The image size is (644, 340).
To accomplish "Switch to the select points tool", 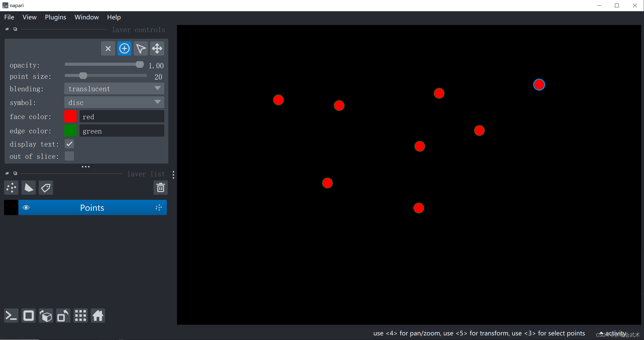I will [141, 48].
